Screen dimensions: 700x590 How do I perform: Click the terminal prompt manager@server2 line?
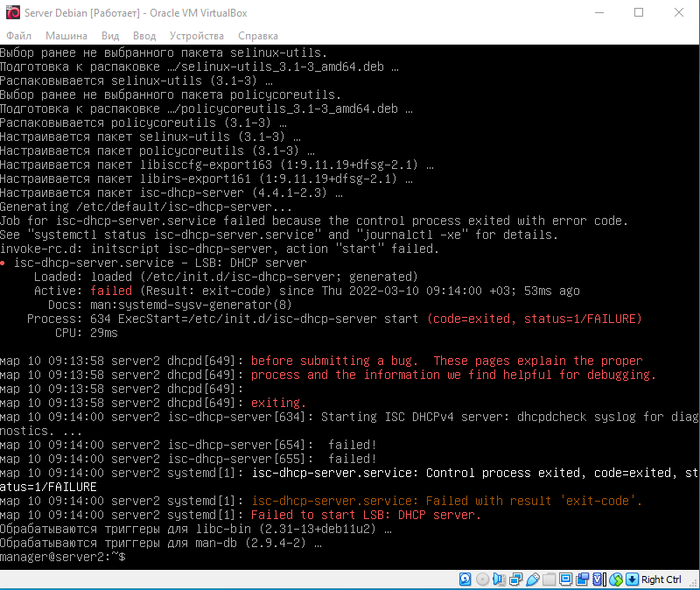[x=63, y=557]
